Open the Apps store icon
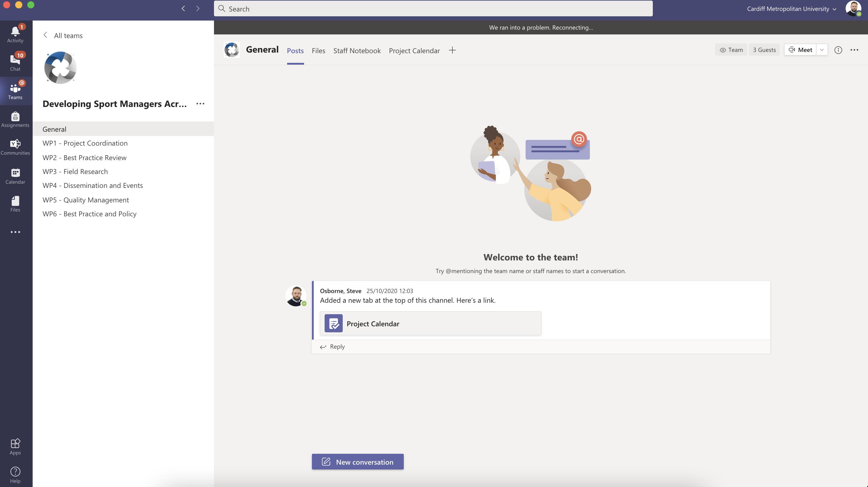 pyautogui.click(x=15, y=447)
